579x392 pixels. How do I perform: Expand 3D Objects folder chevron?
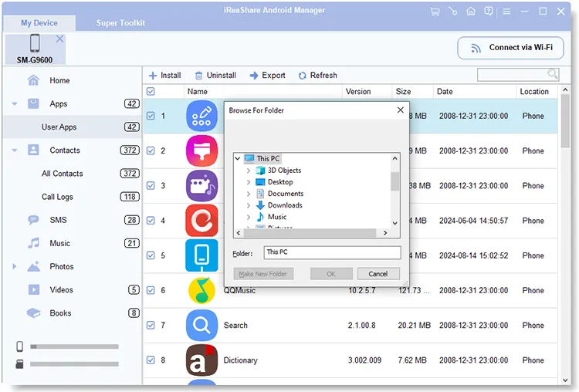[249, 171]
